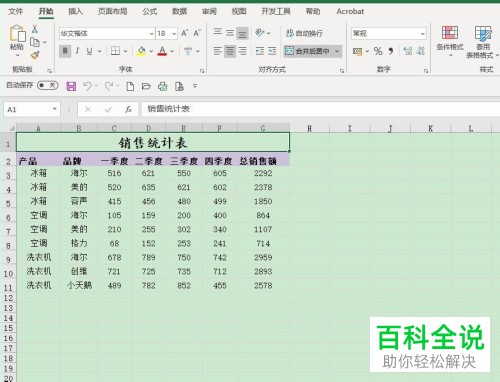Click the Undo arrow
This screenshot has height=382, width=500.
point(87,86)
